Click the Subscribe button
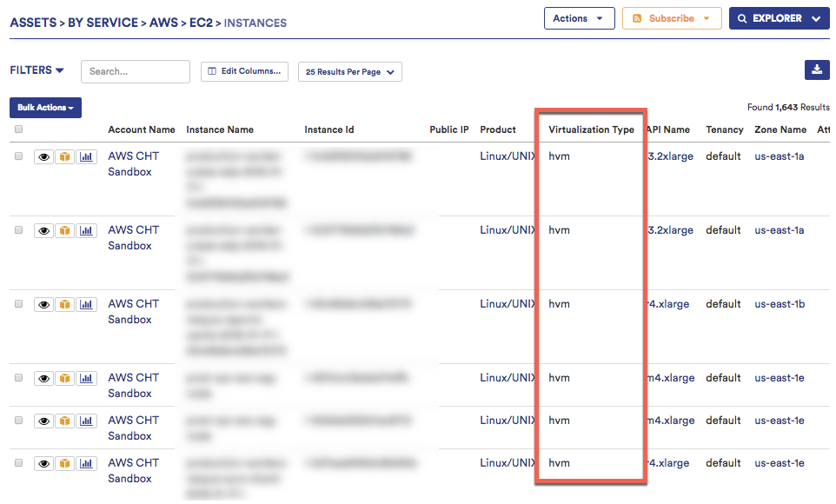The image size is (836, 504). tap(671, 17)
